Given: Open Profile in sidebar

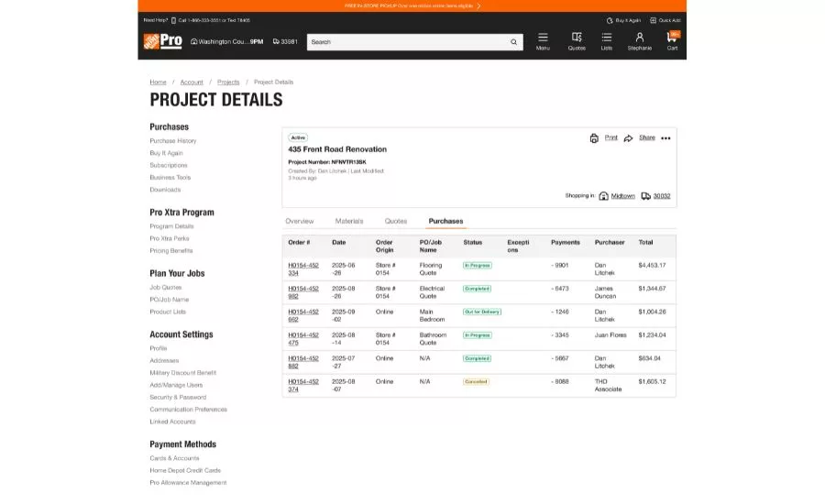Looking at the screenshot, I should [159, 348].
